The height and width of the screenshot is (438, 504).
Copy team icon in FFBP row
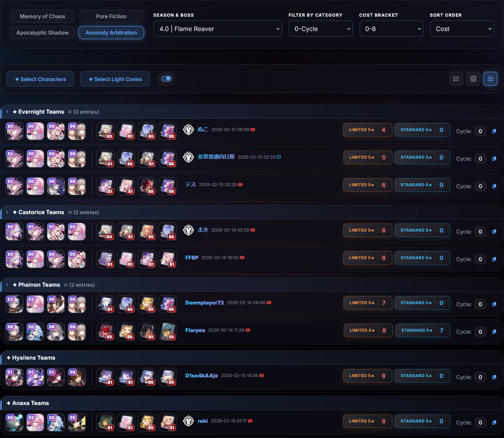(x=494, y=259)
